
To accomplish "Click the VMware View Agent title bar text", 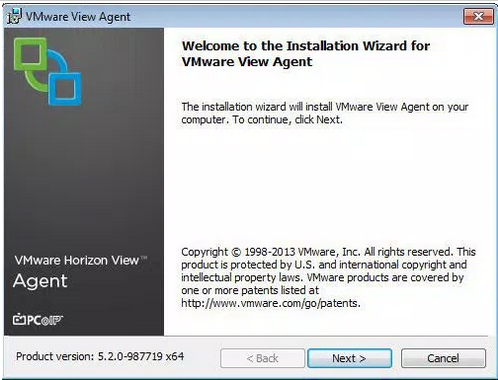I will click(78, 17).
